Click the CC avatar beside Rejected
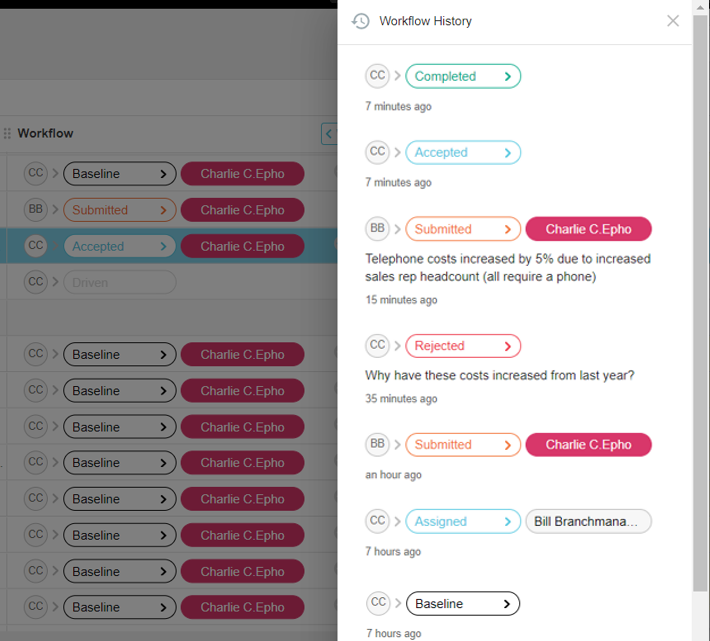This screenshot has width=710, height=641. click(377, 346)
